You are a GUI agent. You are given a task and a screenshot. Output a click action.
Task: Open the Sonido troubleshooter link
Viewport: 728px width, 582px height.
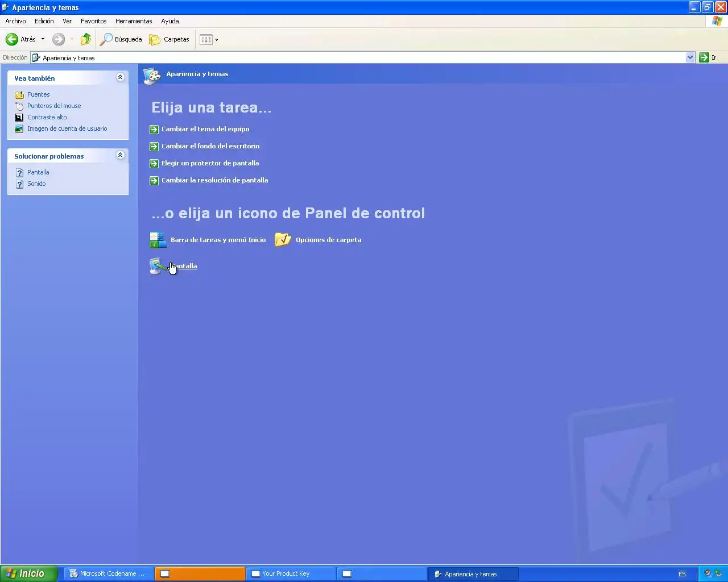(x=36, y=184)
